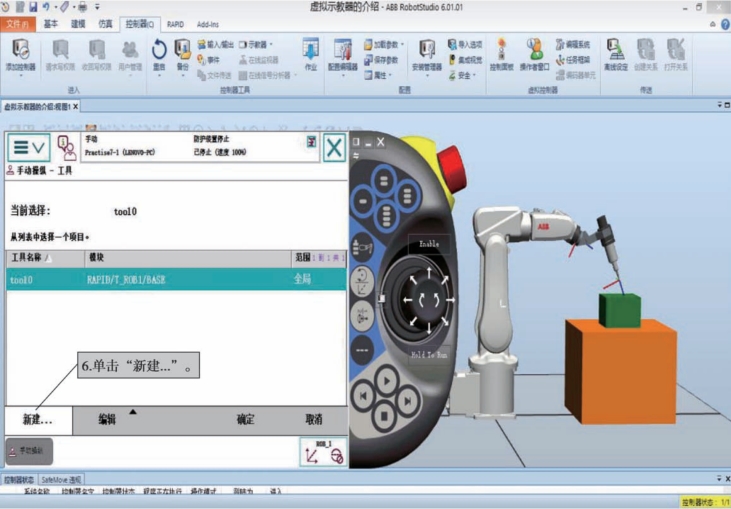Open the FlexPendant main menu dropdown

[28, 148]
